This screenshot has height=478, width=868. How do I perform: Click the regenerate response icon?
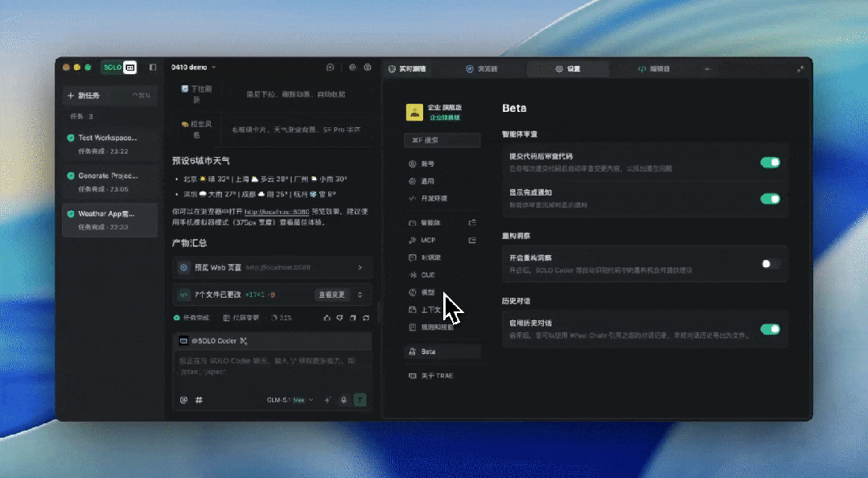(x=366, y=318)
